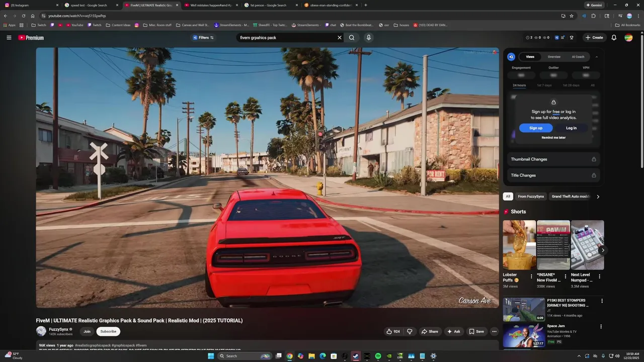Image resolution: width=644 pixels, height=362 pixels.
Task: Collapse the vidIQ analytics panel
Action: pyautogui.click(x=597, y=57)
